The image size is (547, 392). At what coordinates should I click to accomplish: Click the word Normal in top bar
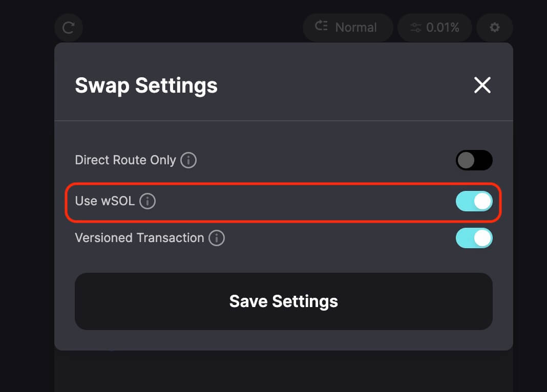click(x=356, y=28)
